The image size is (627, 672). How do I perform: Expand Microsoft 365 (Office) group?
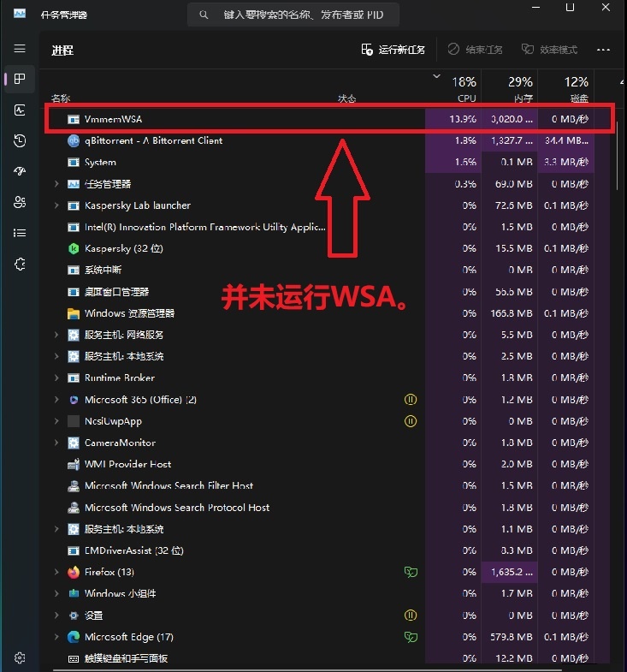(x=56, y=400)
